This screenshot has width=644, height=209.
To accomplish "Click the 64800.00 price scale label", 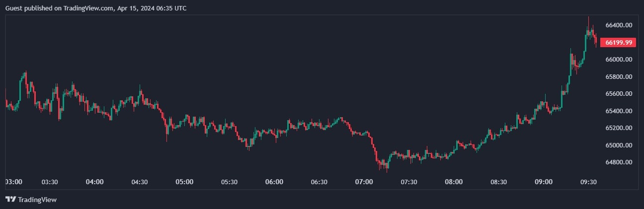I will [x=619, y=162].
